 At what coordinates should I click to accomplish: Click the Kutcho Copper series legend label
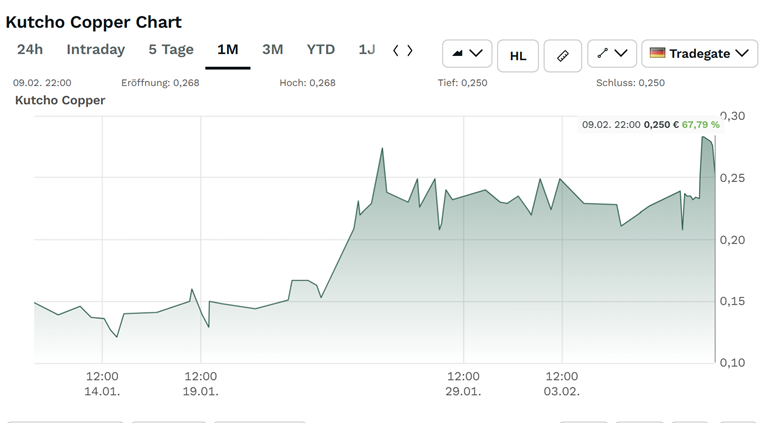60,100
